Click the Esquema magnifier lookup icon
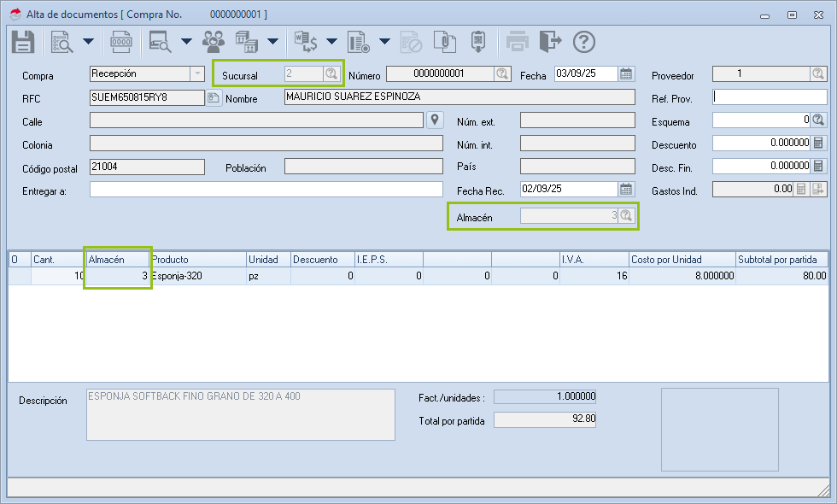The width and height of the screenshot is (837, 504). click(x=818, y=120)
